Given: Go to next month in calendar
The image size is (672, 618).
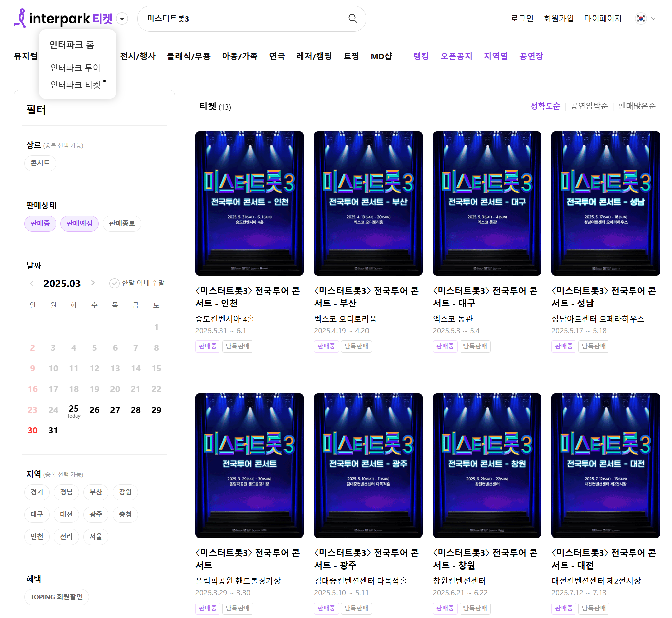Looking at the screenshot, I should pos(93,283).
